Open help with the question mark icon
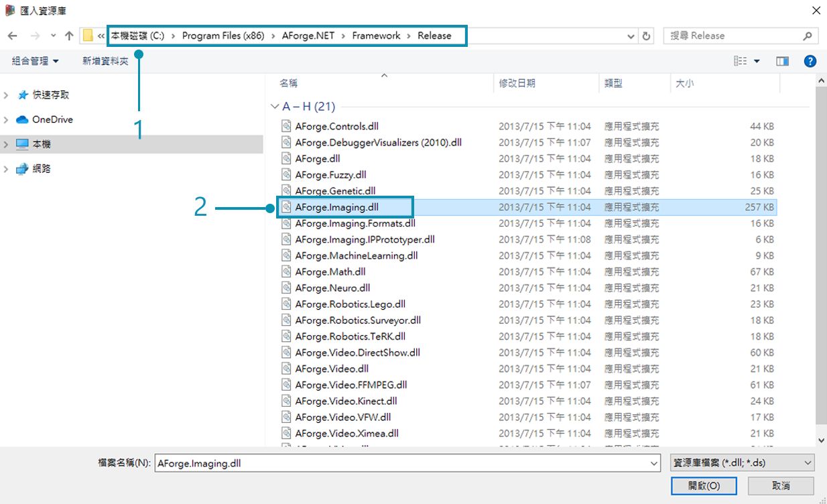The width and height of the screenshot is (827, 504). pyautogui.click(x=810, y=61)
